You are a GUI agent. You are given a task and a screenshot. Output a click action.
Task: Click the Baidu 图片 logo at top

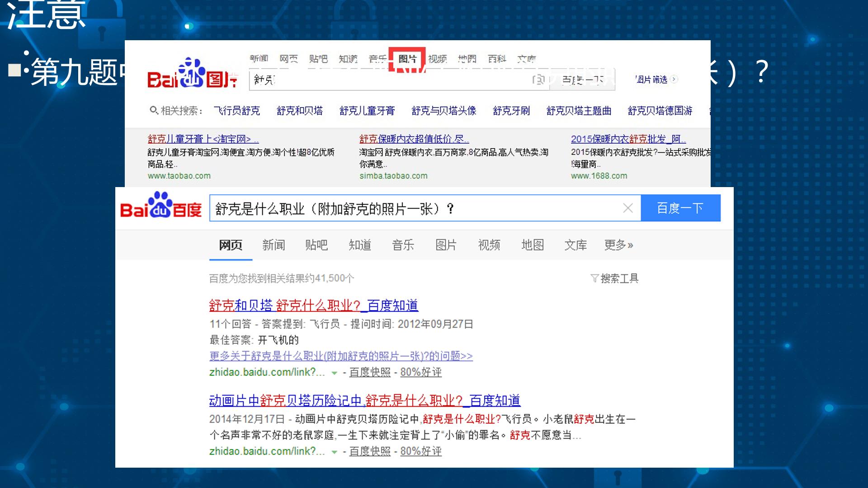(x=193, y=74)
